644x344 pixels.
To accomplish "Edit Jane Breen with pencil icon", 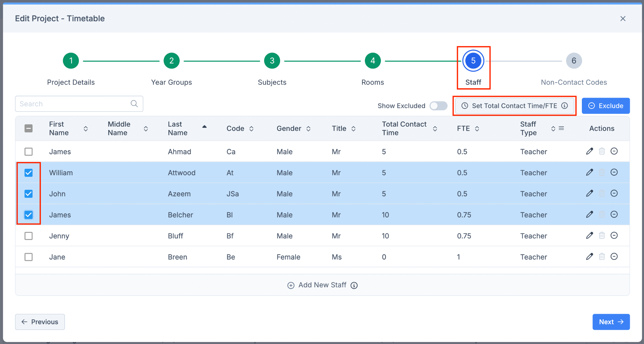I will click(x=590, y=256).
